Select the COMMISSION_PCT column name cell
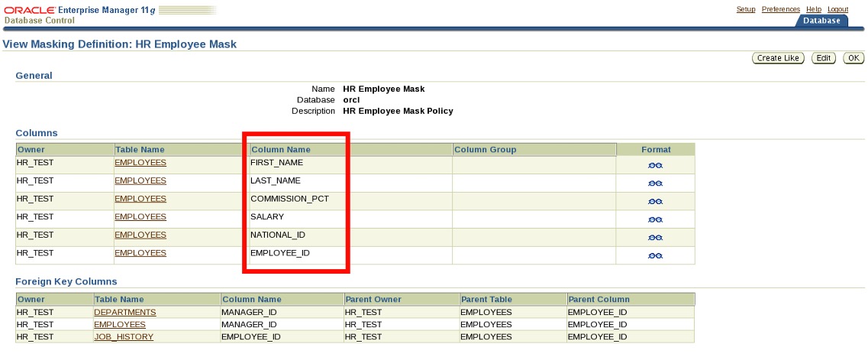Viewport: 868px width, 357px height. tap(350, 201)
